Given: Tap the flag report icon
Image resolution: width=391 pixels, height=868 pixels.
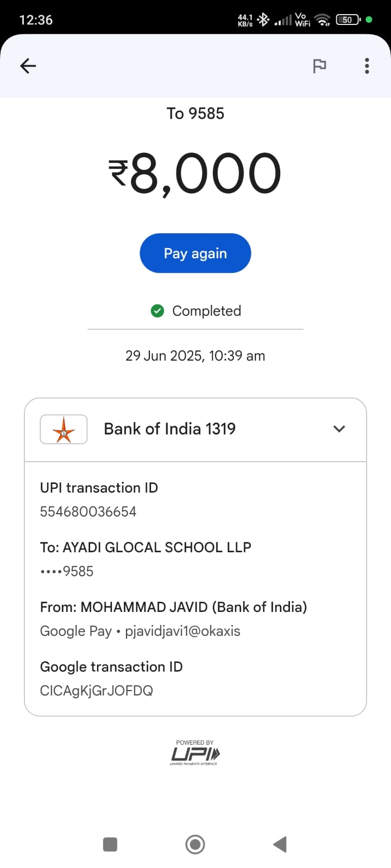Looking at the screenshot, I should point(319,66).
